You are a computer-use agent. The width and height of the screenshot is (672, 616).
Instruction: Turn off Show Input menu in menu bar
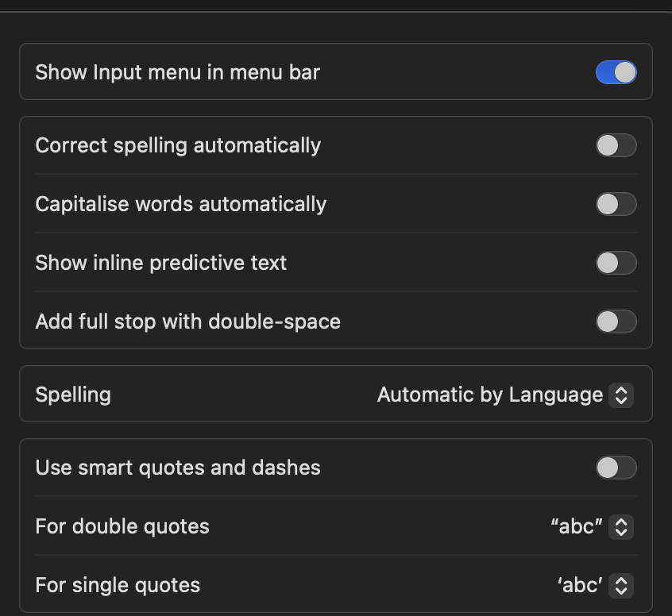coord(616,72)
